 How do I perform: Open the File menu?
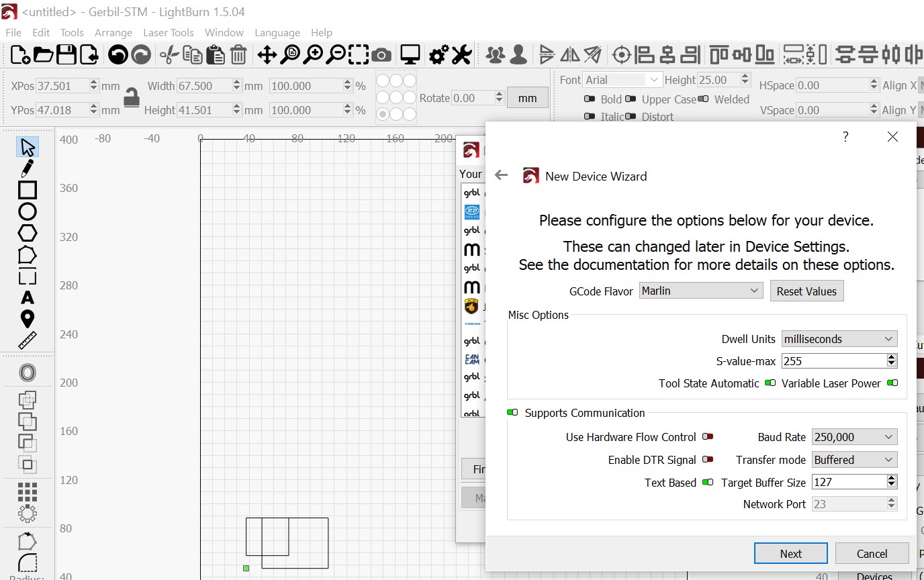[13, 32]
